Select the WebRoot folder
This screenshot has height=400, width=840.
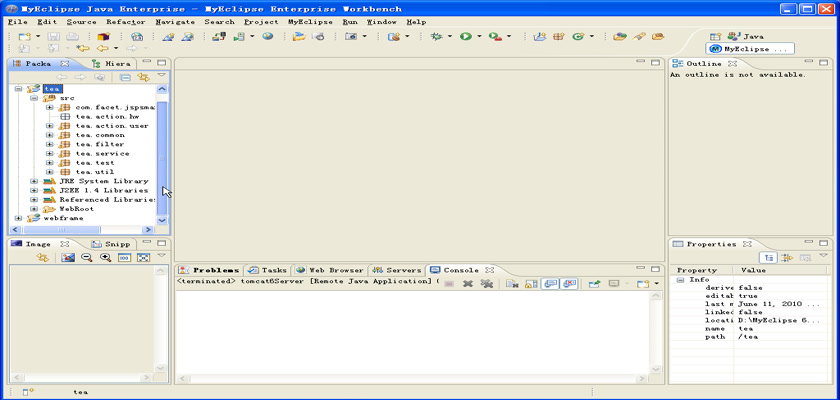coord(69,209)
